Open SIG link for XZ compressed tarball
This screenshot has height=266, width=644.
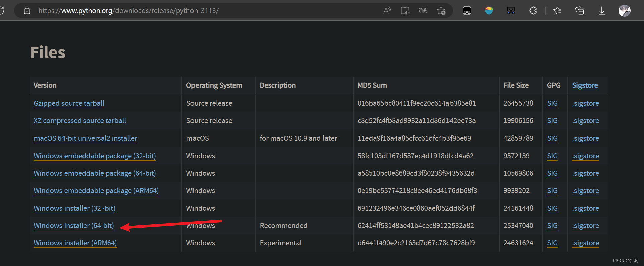(552, 121)
